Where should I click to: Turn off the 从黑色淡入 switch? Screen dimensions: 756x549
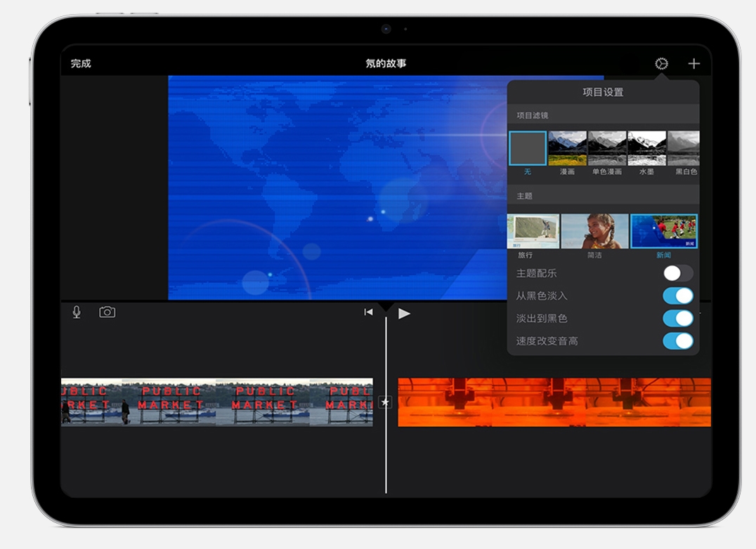click(677, 296)
